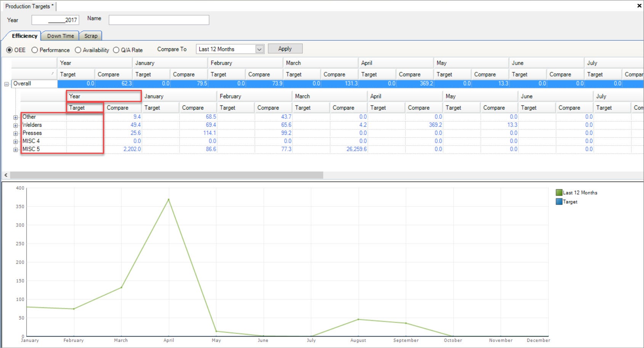
Task: Collapse the Overall row
Action: click(6, 84)
